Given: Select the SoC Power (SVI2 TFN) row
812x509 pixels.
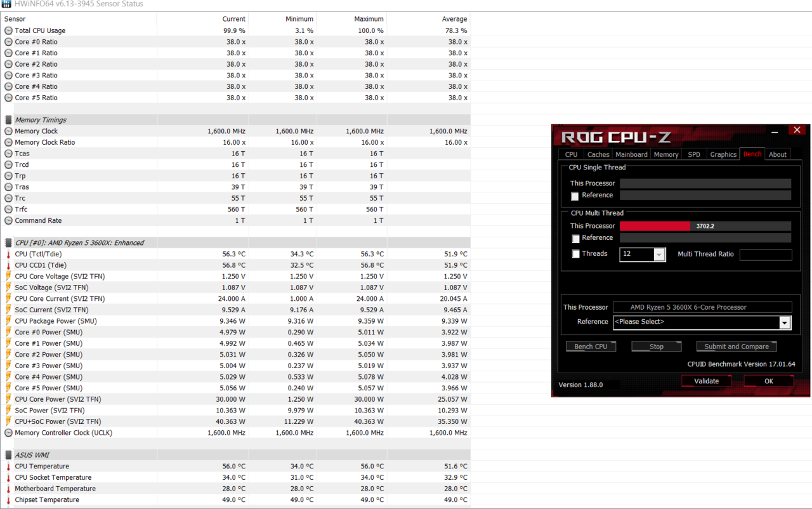Looking at the screenshot, I should (235, 411).
